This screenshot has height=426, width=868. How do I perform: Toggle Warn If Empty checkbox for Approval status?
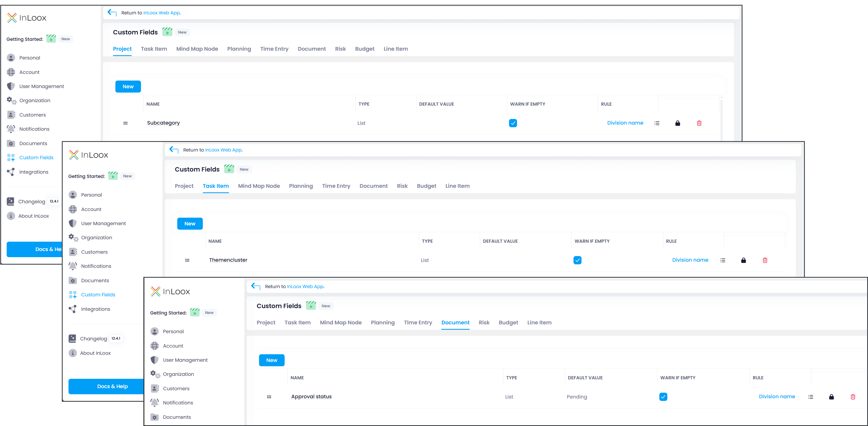tap(663, 397)
